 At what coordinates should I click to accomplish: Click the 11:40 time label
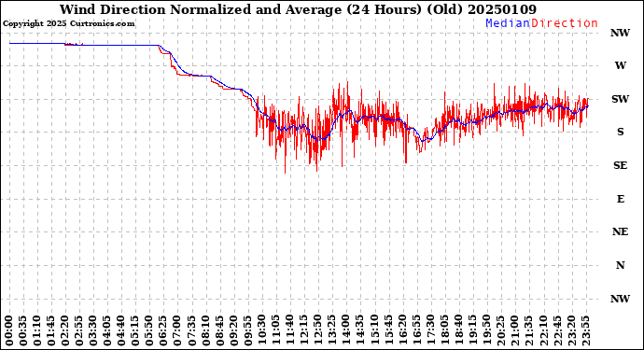click(x=290, y=331)
